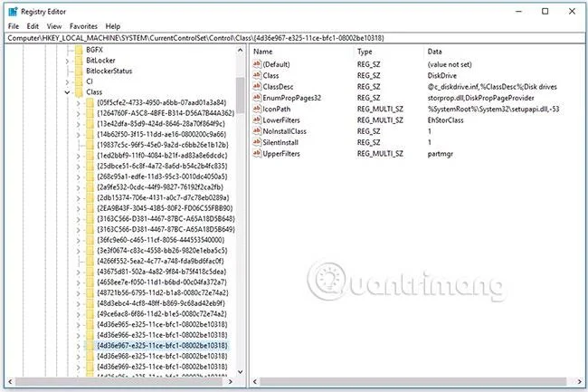Select key {2EA9B43F-3045-43B5-80F2-FD06C55FBB90}
Image resolution: width=588 pixels, height=392 pixels.
click(165, 208)
